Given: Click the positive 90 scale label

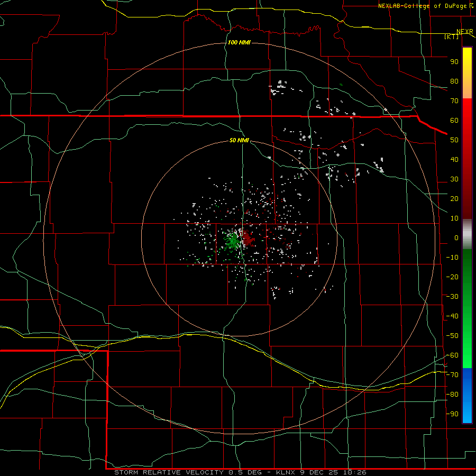Looking at the screenshot, I should tap(454, 62).
